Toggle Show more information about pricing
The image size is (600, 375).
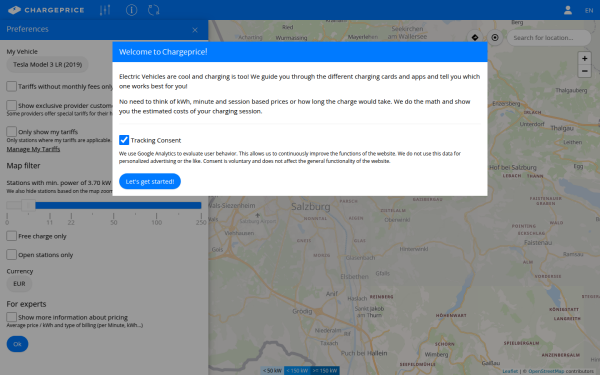click(11, 317)
